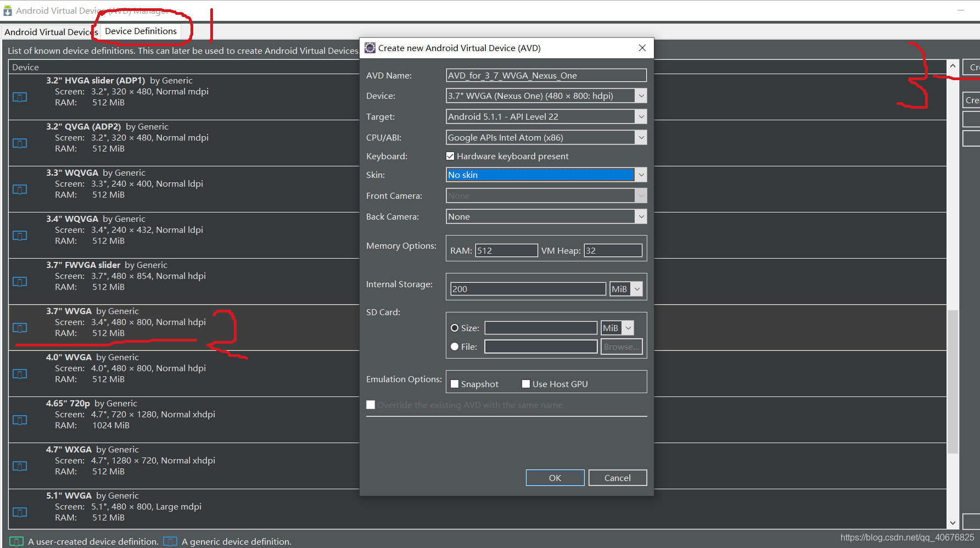Open the SD Card size MiB unit dropdown

(629, 328)
